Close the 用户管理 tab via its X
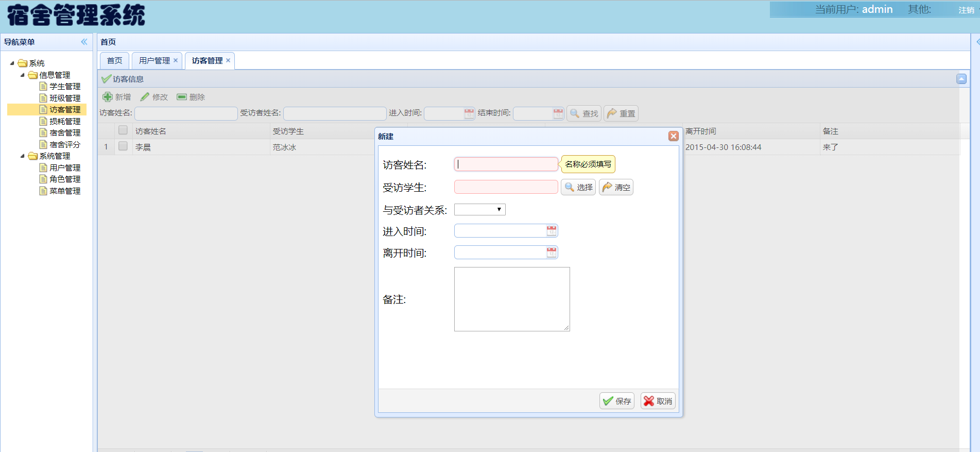980x452 pixels. point(176,60)
